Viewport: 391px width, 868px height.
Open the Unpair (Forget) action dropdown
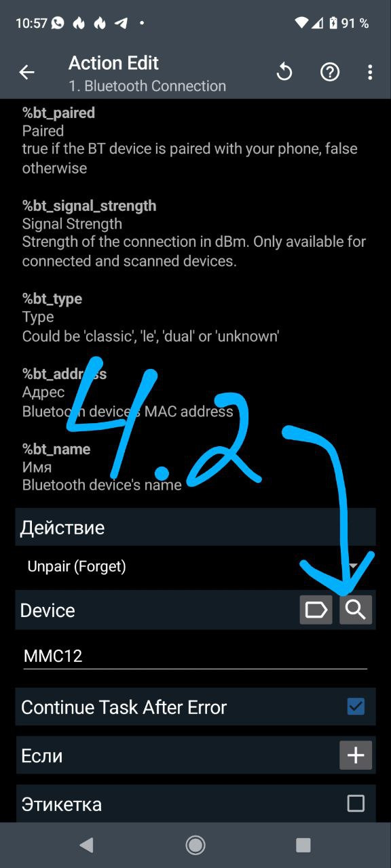coord(195,566)
